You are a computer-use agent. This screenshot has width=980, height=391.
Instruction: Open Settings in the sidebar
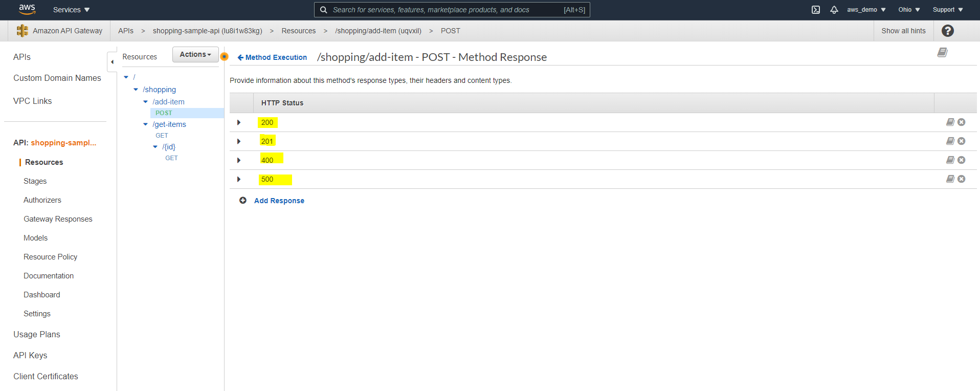point(37,314)
